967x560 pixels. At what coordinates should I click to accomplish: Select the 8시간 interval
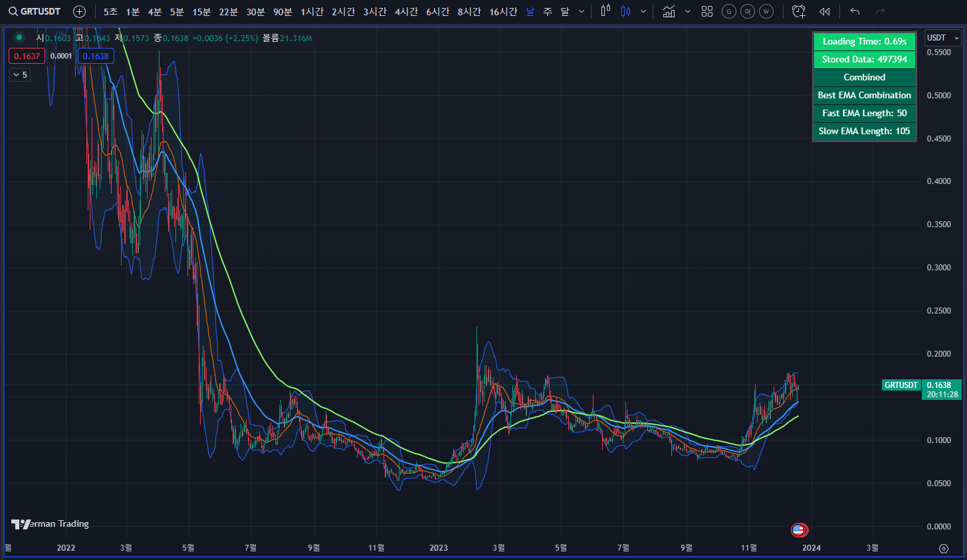[x=469, y=11]
